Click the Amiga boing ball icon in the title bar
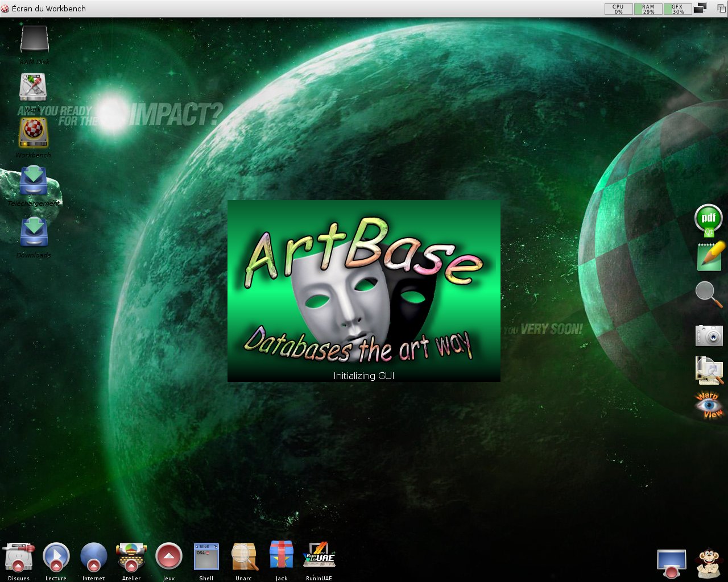Screen dimensions: 728x582 [5, 9]
